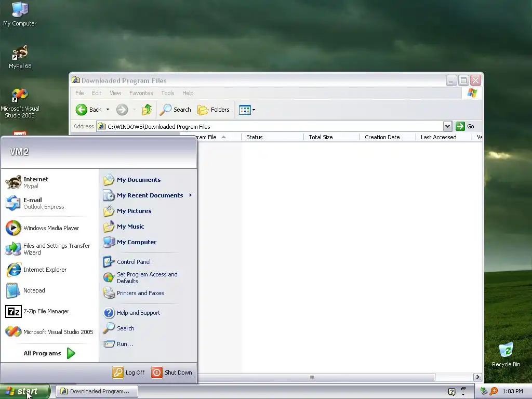Click the Search toolbar button
The image size is (532, 399).
coord(176,110)
